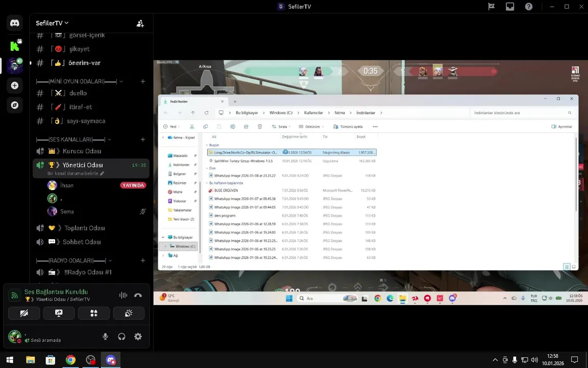Viewport: 588px width, 368px height.
Task: Open Windows Start menu on taskbar
Action: 10,360
